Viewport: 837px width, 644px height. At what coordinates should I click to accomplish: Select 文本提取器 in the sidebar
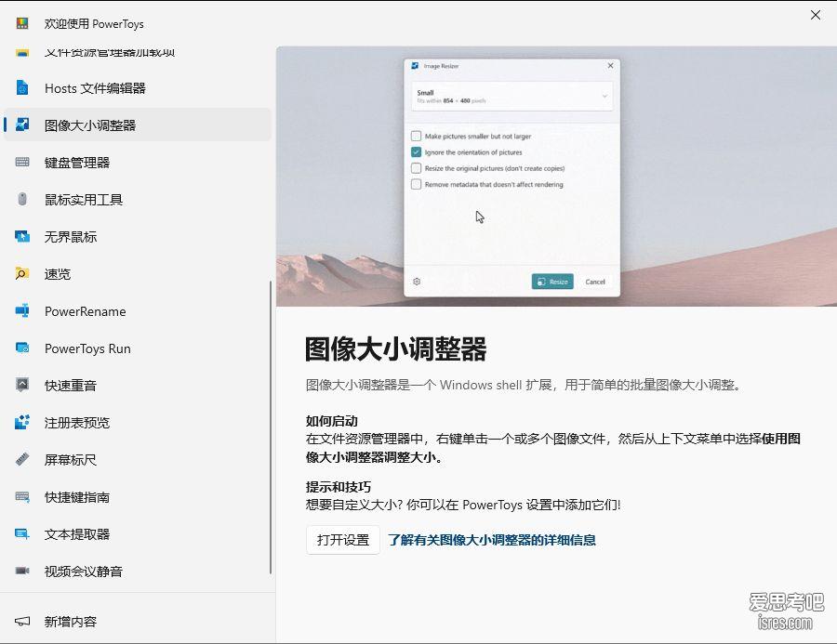(x=138, y=534)
